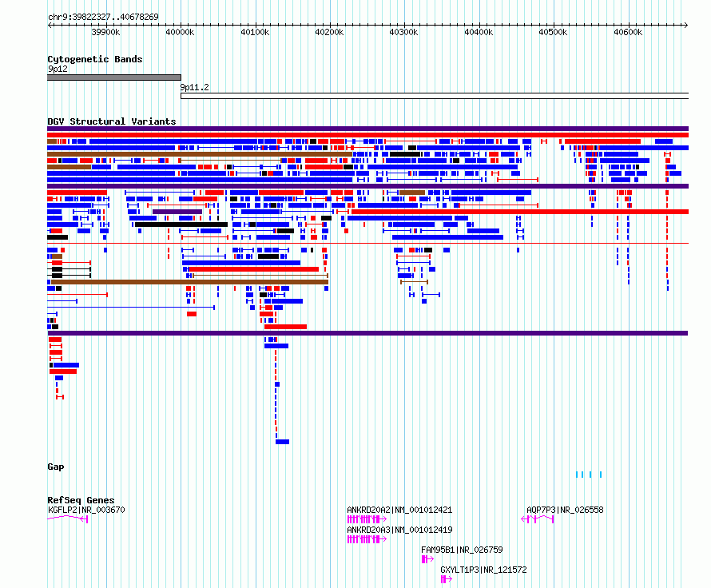Viewport: 711px width, 588px height.
Task: Open the DGV Structural Variants track title
Action: click(112, 121)
